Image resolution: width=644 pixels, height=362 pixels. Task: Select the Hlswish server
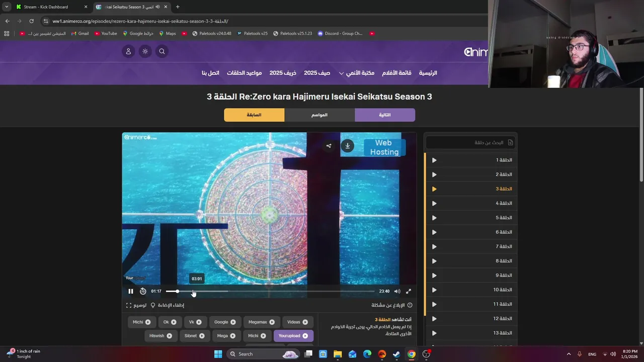tap(160, 336)
